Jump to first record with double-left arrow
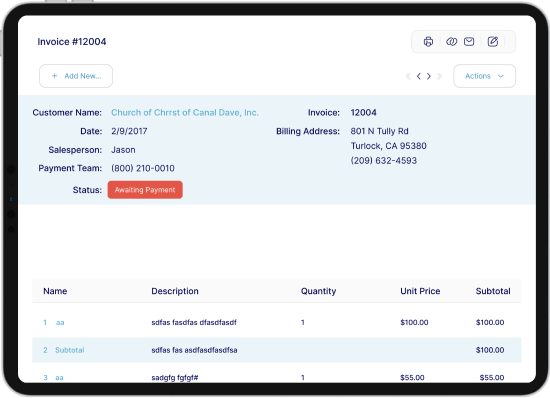The height and width of the screenshot is (398, 550). click(x=408, y=76)
